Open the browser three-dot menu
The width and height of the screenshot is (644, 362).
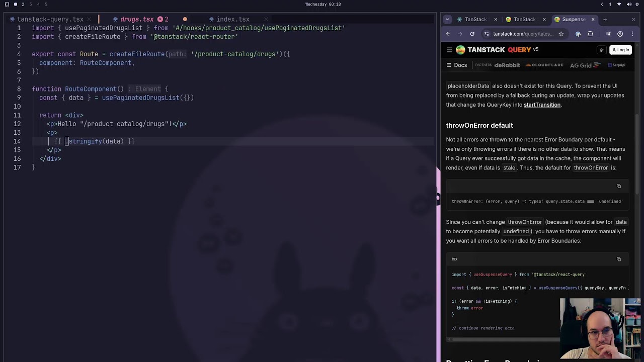[632, 34]
